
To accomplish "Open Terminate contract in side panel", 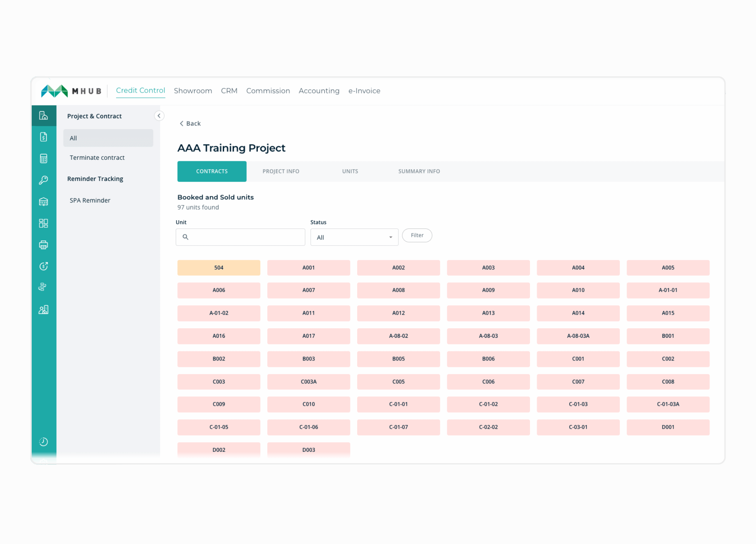I will coord(97,158).
